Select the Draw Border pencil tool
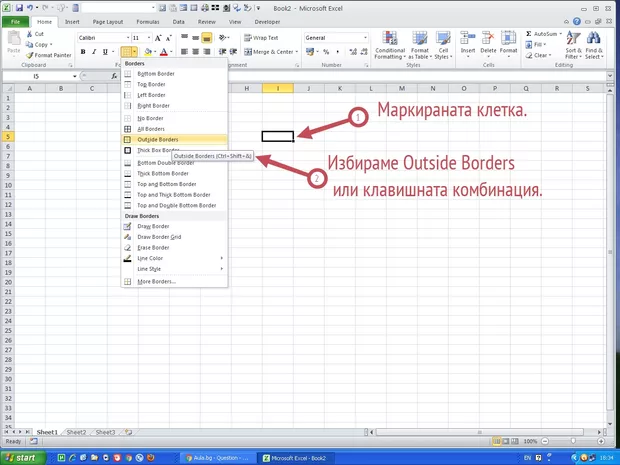This screenshot has height=465, width=620. [x=127, y=226]
